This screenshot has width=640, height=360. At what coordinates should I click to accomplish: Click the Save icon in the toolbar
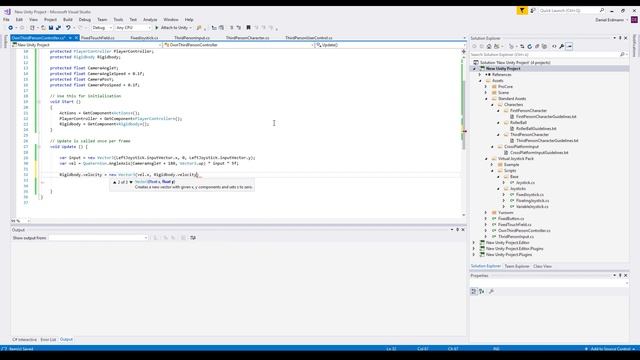tap(51, 28)
